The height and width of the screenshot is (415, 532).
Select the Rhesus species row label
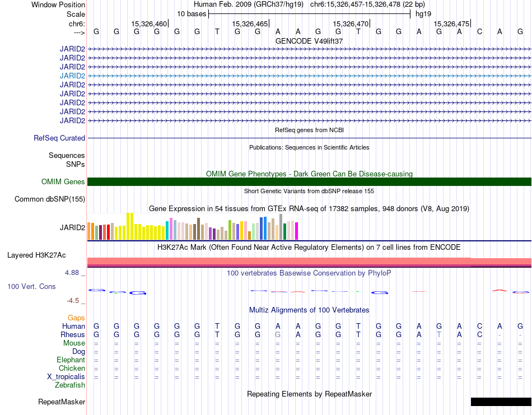73,334
